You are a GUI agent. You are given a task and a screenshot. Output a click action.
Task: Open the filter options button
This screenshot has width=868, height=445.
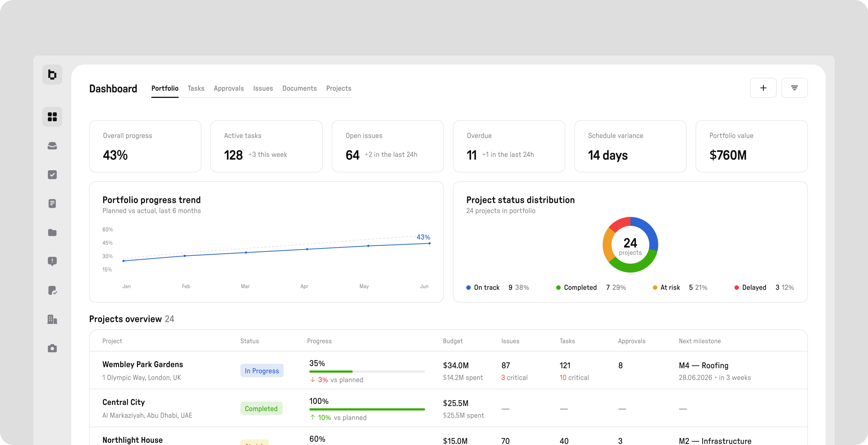(x=795, y=88)
